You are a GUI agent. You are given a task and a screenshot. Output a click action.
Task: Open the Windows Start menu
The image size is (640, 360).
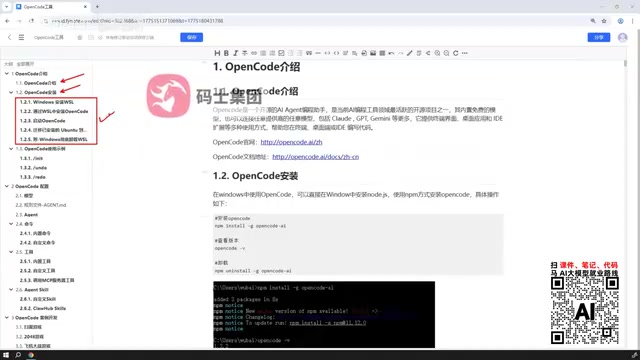tap(6, 355)
